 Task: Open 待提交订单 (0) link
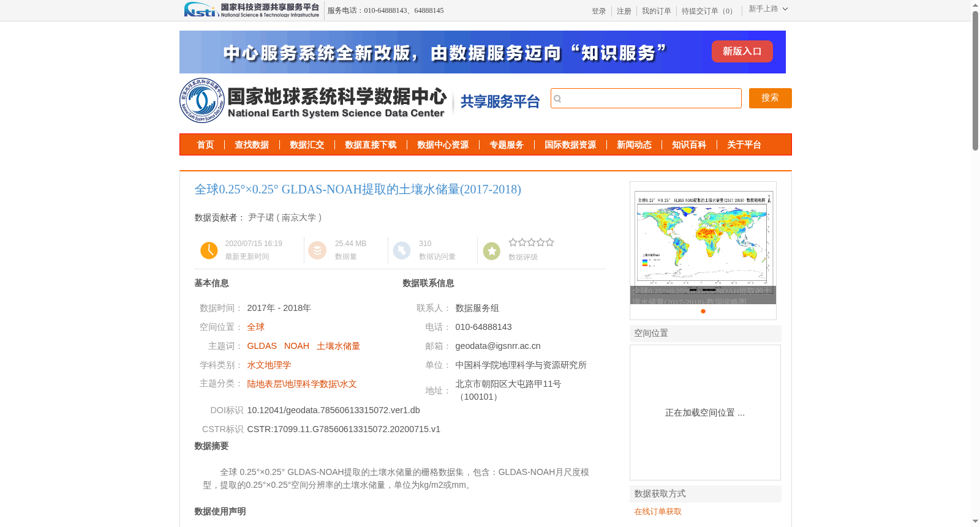click(709, 11)
